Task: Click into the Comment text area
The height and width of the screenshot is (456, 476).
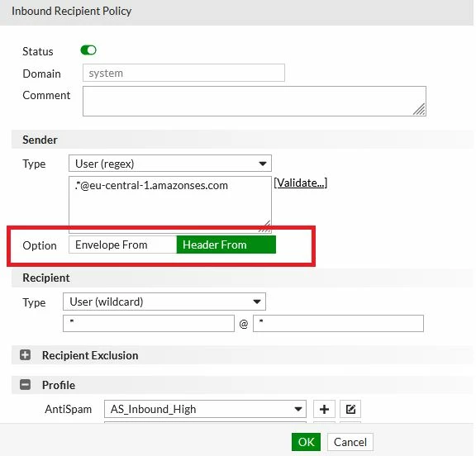Action: click(x=255, y=101)
